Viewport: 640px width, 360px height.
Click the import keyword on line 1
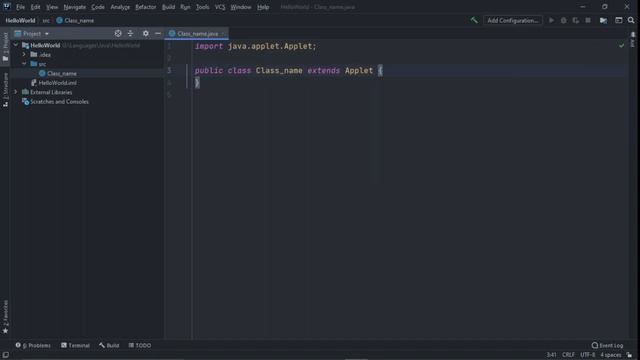[x=209, y=46]
